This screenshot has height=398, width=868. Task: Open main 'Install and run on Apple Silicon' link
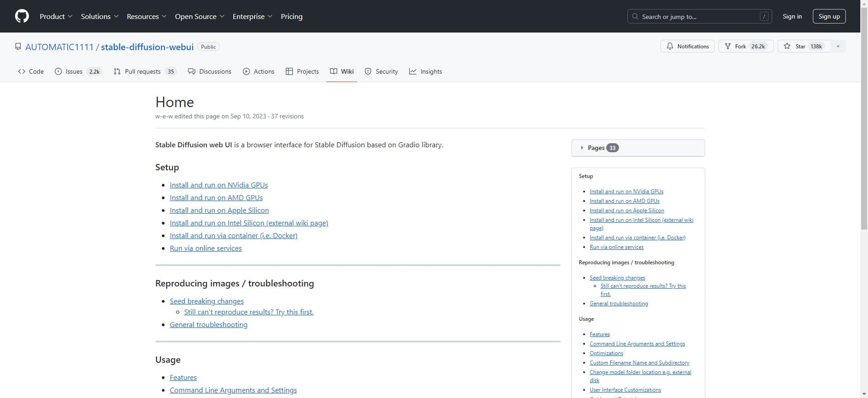click(x=219, y=210)
